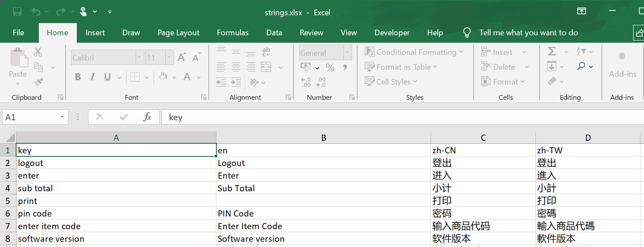
Task: Click the Cut scissors icon
Action: point(38,52)
